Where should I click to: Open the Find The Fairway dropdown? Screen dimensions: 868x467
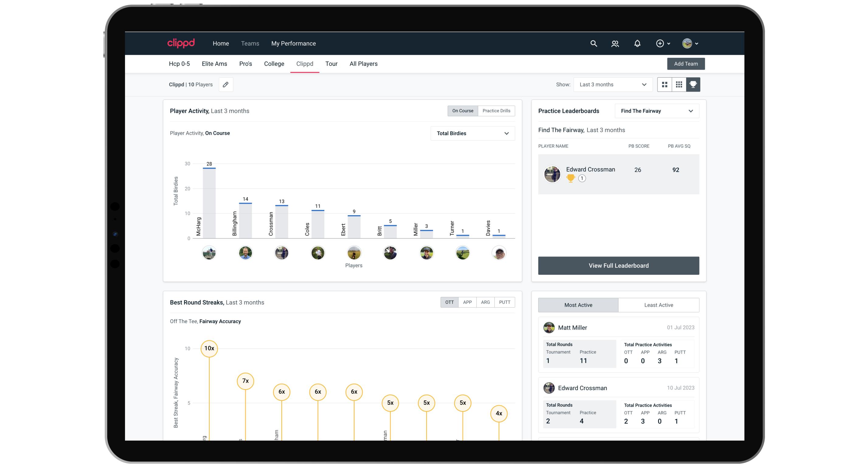click(x=656, y=111)
